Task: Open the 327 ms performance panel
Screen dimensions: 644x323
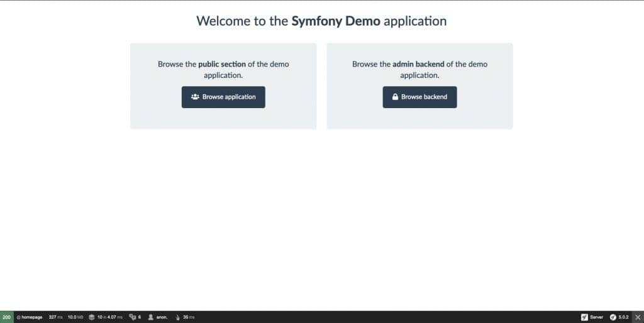Action: click(55, 317)
